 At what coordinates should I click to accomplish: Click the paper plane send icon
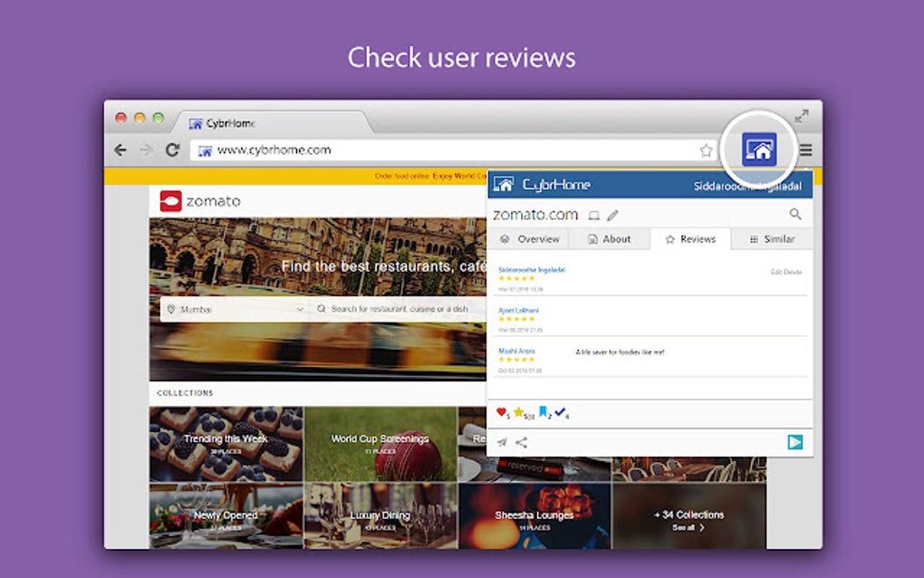click(502, 442)
